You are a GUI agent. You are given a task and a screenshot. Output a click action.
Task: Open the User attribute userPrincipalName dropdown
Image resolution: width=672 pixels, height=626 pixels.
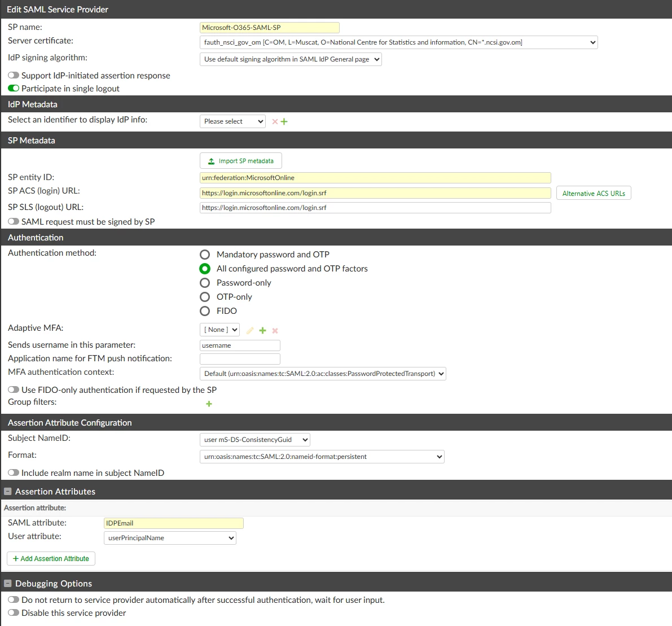(170, 538)
